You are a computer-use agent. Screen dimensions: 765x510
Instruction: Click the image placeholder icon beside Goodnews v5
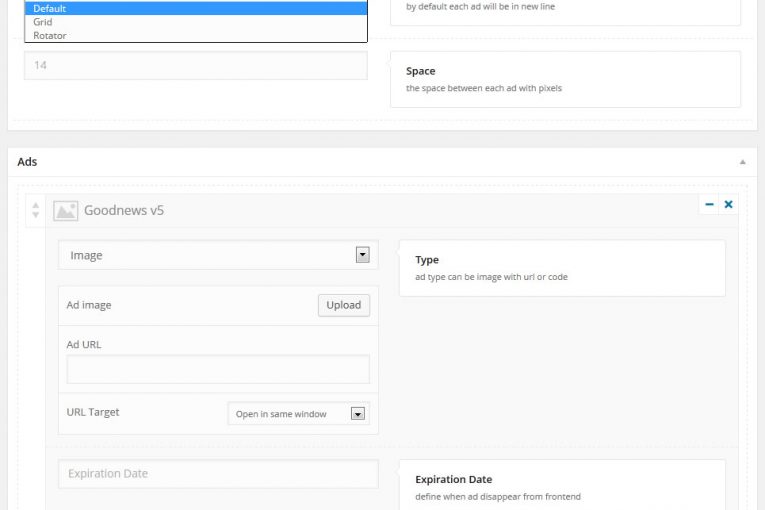[x=65, y=211]
